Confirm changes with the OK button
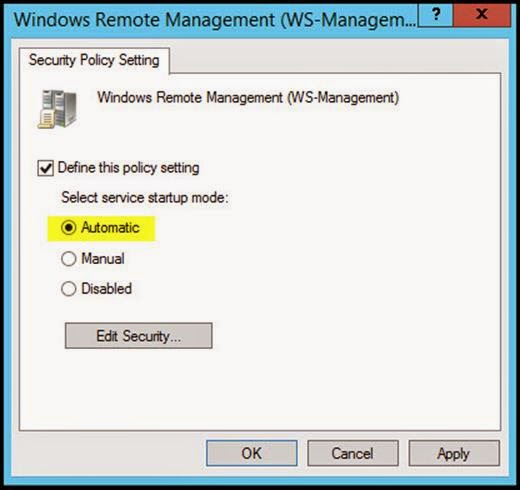Screen dimensions: 520x490 click(x=252, y=453)
